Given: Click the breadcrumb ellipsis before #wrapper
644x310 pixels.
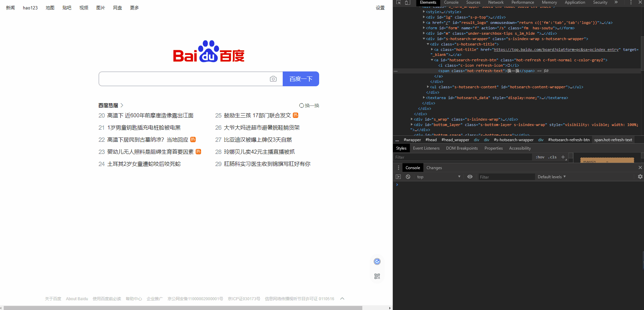Looking at the screenshot, I should [x=397, y=140].
